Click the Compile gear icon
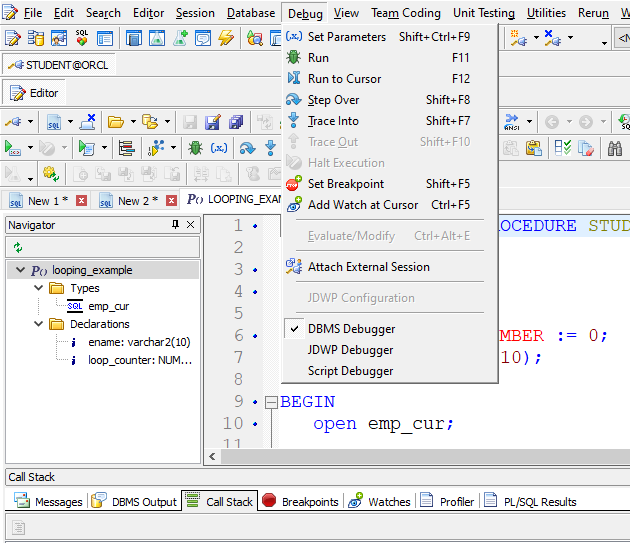The image size is (630, 543). click(51, 174)
